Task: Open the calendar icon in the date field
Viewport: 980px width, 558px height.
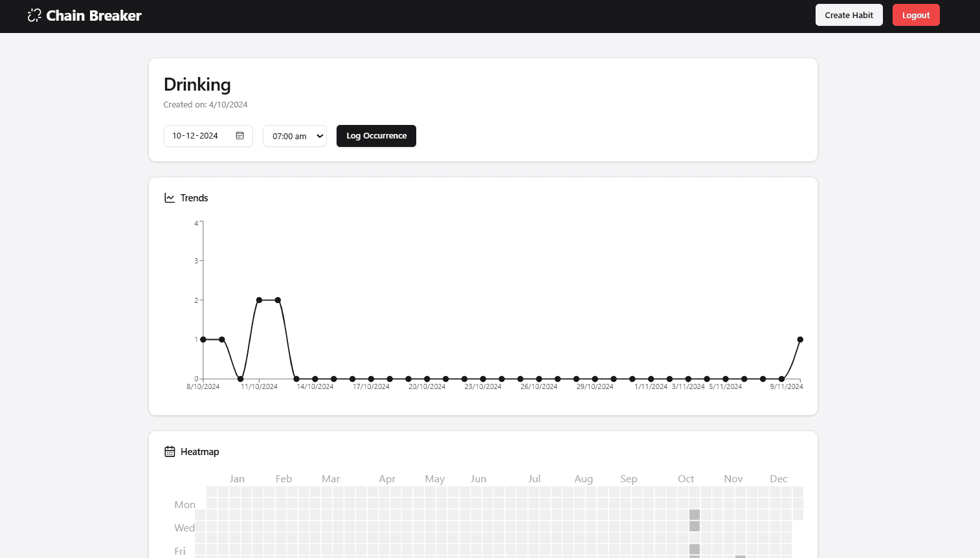Action: coord(239,136)
